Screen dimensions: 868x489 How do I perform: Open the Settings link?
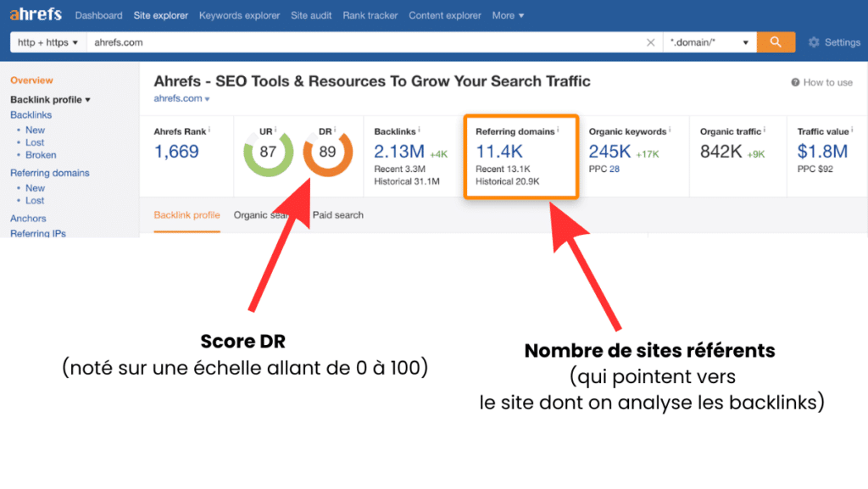click(842, 42)
